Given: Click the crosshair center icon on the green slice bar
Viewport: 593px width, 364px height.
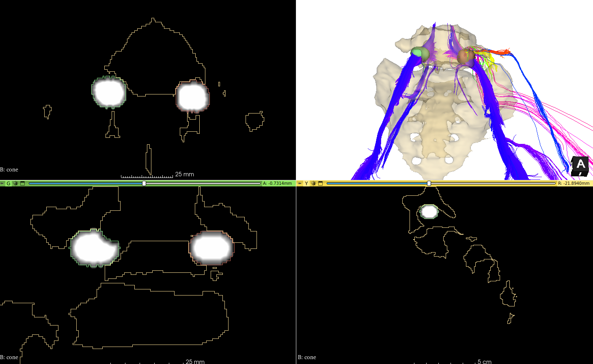Looking at the screenshot, I should coord(15,184).
